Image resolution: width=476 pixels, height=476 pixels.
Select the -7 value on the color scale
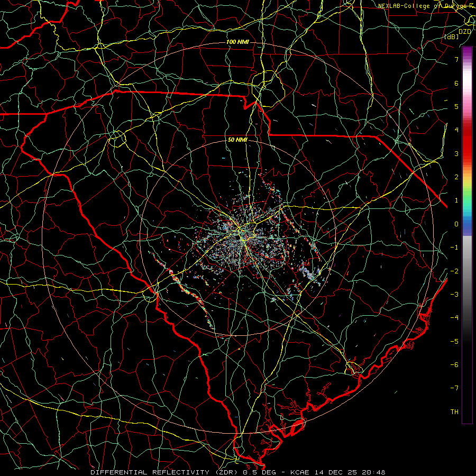[x=454, y=388]
